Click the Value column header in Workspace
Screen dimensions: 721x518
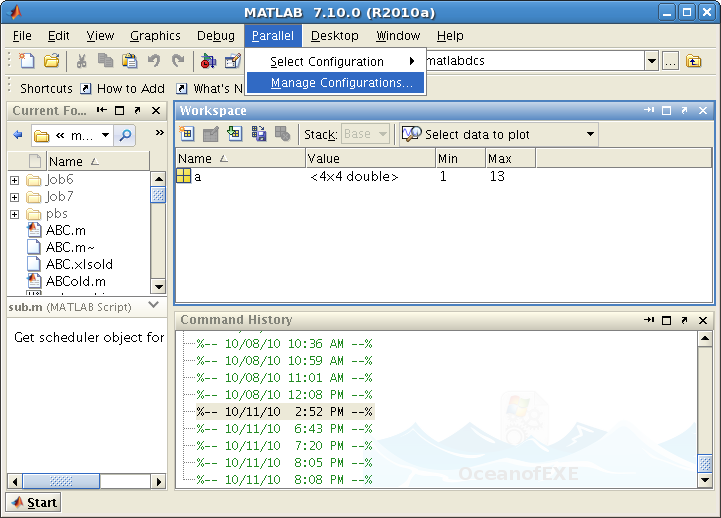pos(370,159)
